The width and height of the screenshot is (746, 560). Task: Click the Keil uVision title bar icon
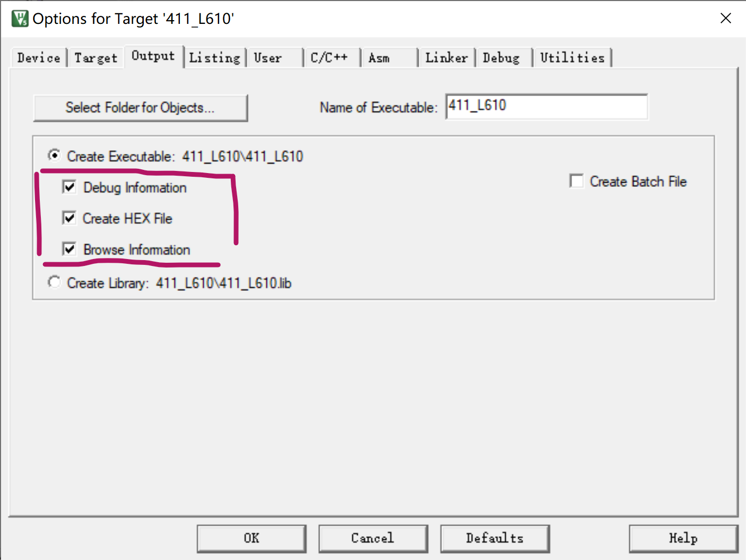[20, 19]
